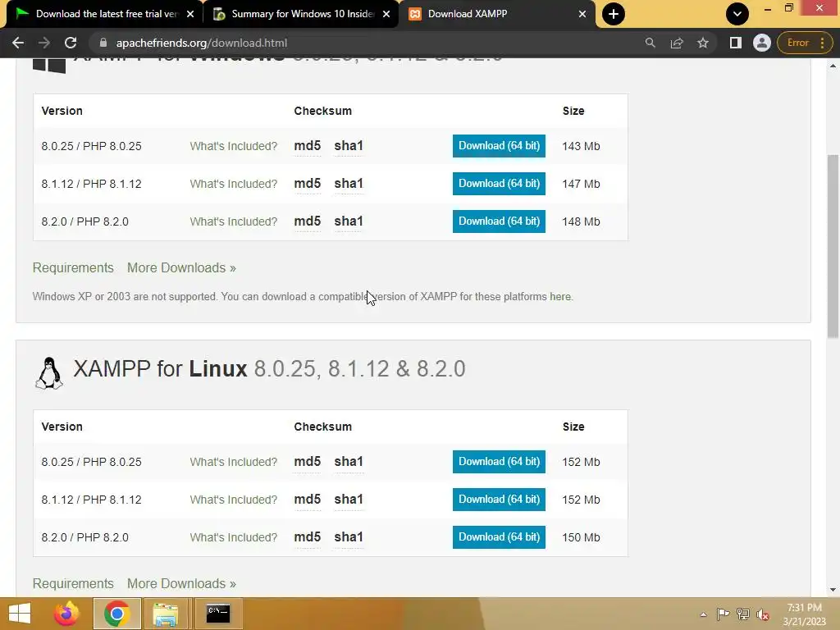Open the taskbar clock and date
The image size is (840, 630).
tap(804, 614)
